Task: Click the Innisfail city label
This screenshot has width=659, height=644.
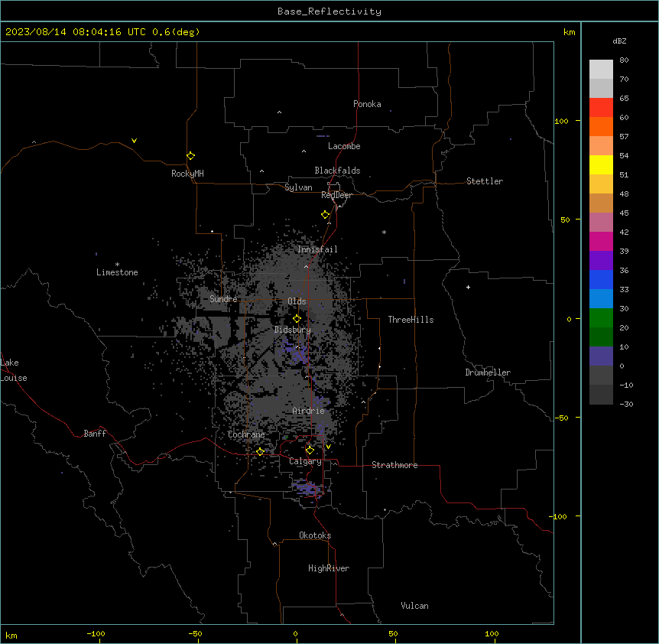Action: [x=317, y=249]
